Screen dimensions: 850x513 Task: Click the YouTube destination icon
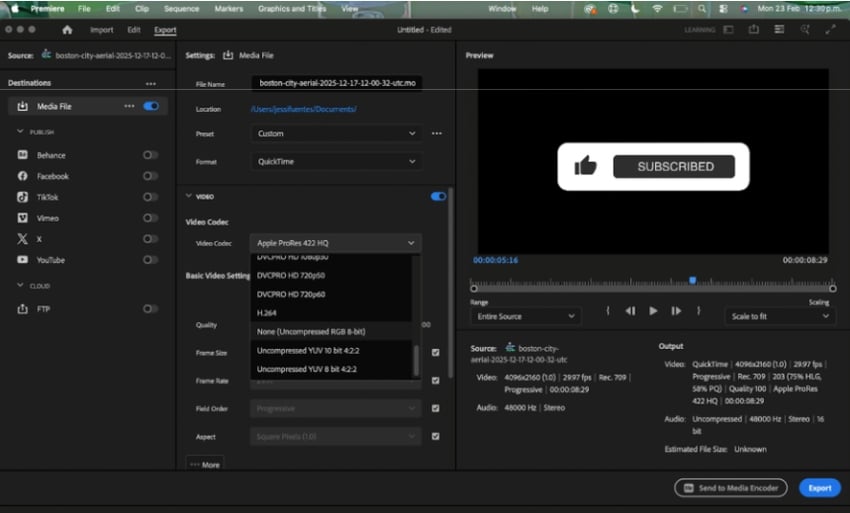click(22, 260)
